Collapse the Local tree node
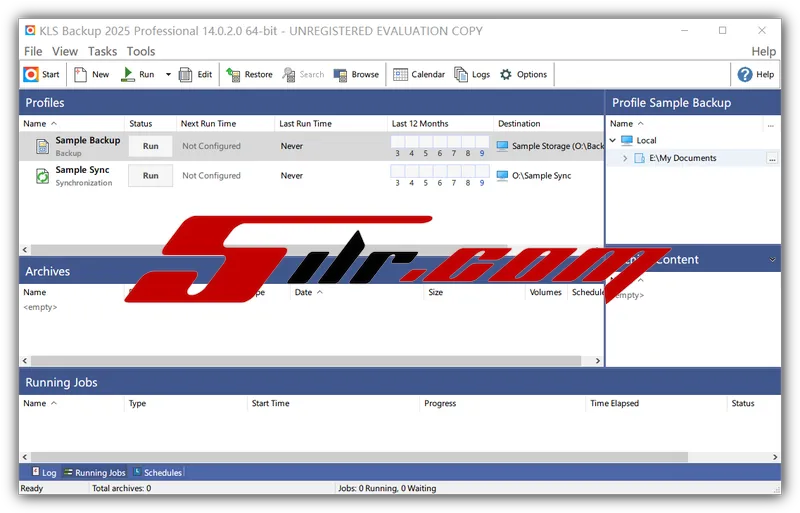 point(613,140)
